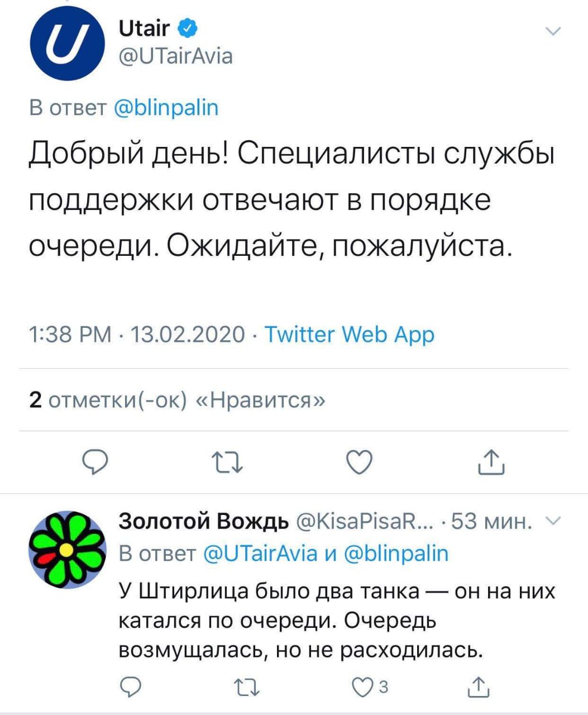
Task: Open @blinpalin mention in the reply
Action: click(396, 553)
